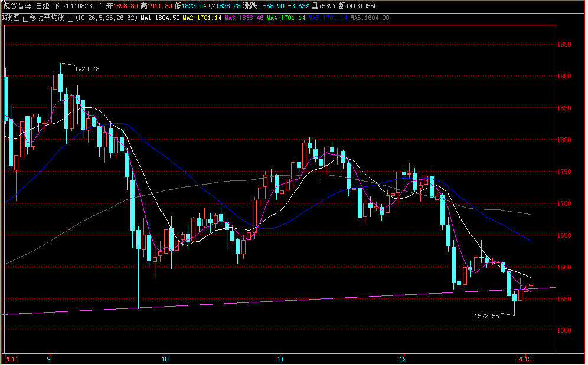Click the 1850 price axis label
The width and height of the screenshot is (588, 365).
[x=564, y=108]
